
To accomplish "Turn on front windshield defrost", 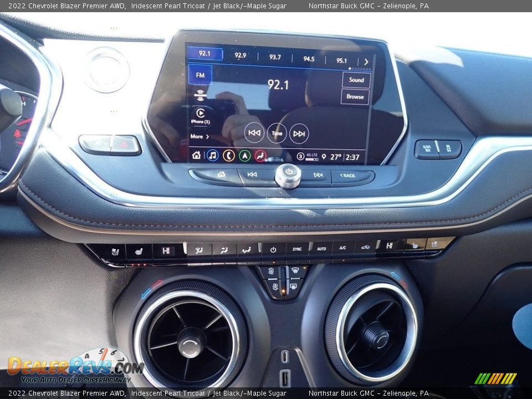I will click(296, 271).
